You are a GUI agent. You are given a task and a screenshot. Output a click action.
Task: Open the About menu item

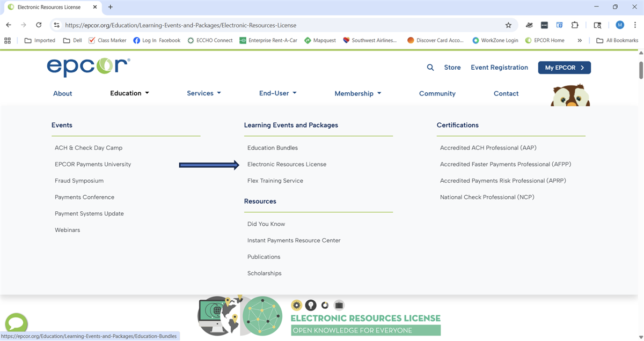click(62, 93)
